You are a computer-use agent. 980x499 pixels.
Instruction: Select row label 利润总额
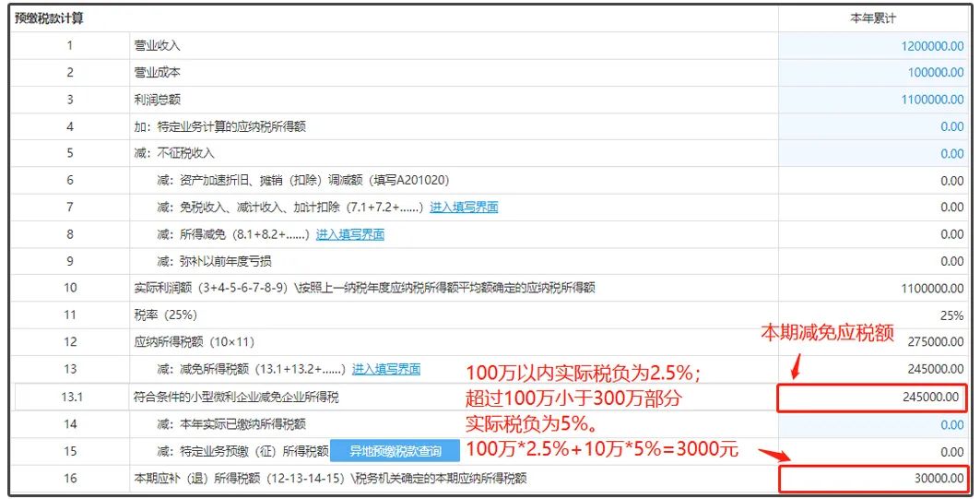coord(157,100)
